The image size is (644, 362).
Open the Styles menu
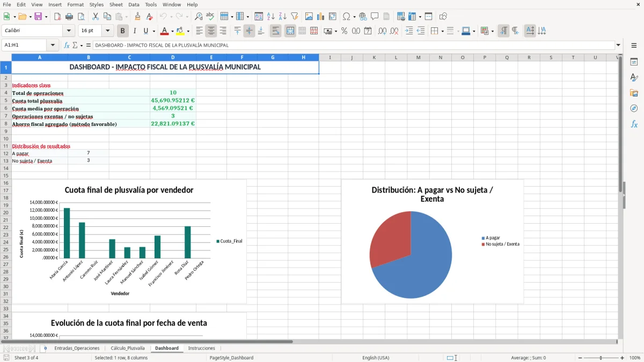coord(97,4)
